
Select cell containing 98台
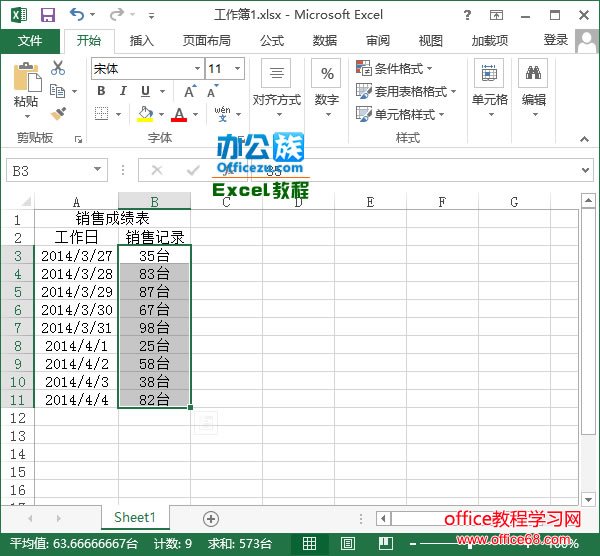(x=154, y=328)
